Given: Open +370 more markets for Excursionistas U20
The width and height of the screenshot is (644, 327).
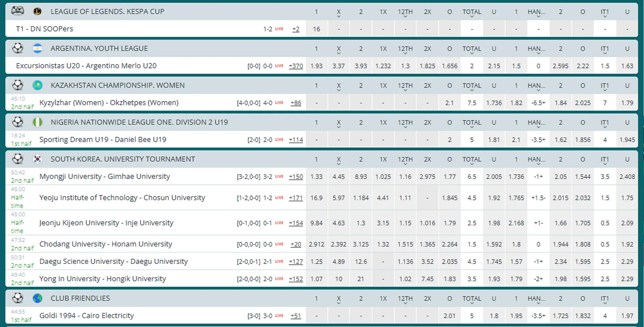Looking at the screenshot, I should pyautogui.click(x=296, y=66).
